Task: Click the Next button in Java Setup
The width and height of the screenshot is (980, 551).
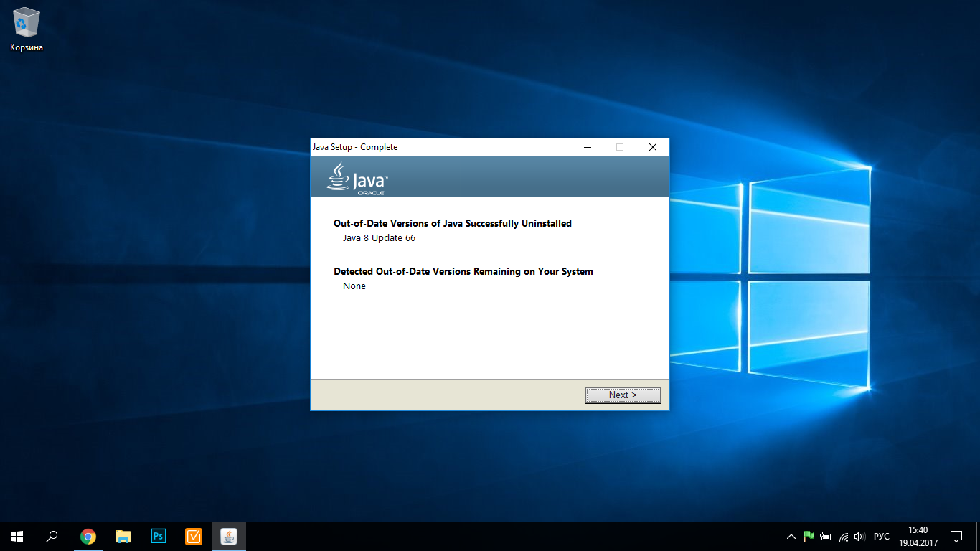Action: pos(622,395)
